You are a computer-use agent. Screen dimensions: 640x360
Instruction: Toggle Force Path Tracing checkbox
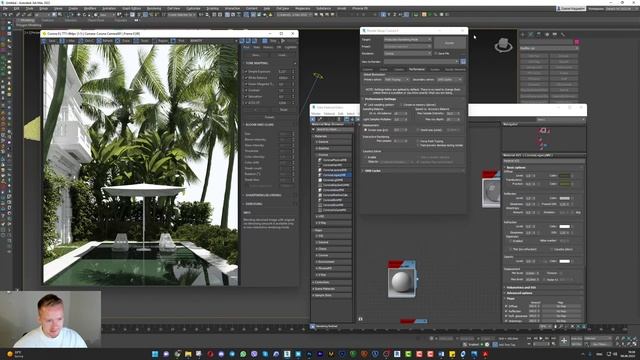pos(418,141)
